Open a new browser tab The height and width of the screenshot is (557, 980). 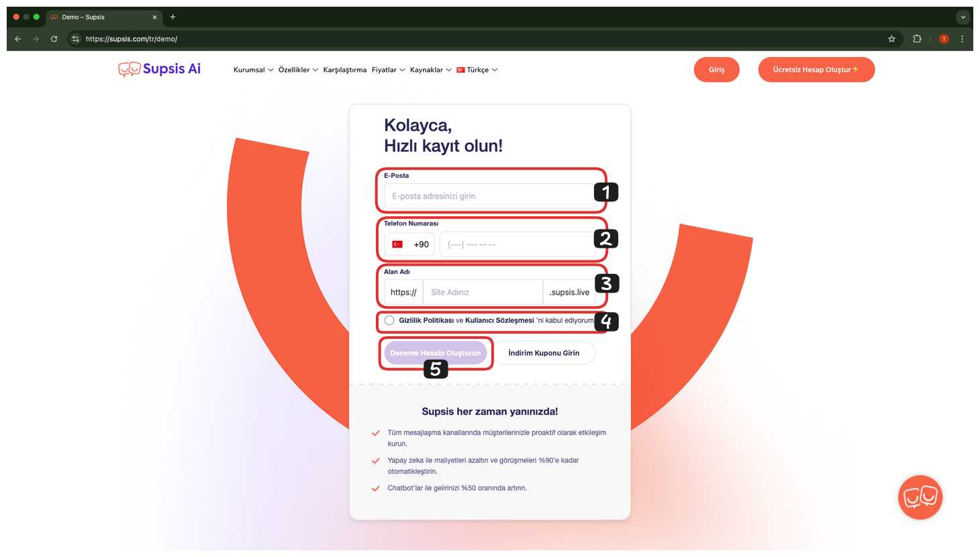(x=173, y=17)
